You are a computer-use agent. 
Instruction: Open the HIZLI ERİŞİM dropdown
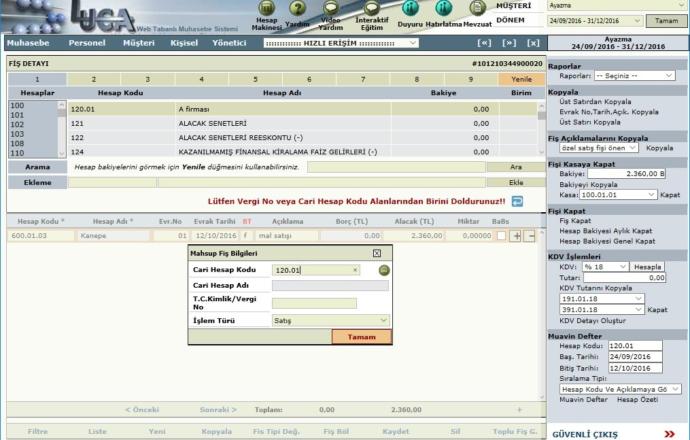coord(341,43)
